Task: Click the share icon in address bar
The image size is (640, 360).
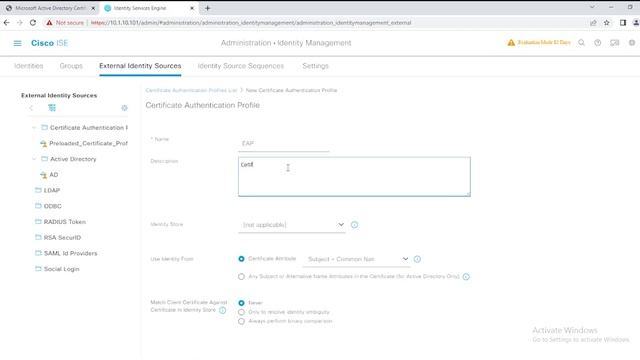Action: click(593, 22)
